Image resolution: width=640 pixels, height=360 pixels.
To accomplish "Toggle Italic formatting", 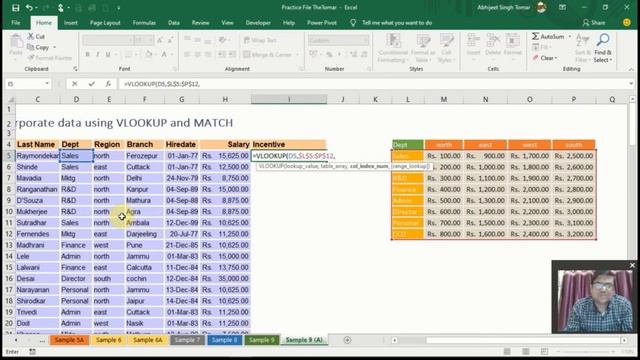I will [x=98, y=54].
